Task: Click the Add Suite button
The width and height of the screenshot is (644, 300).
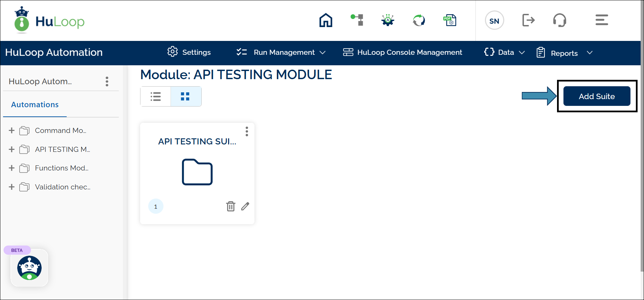Action: click(x=597, y=96)
